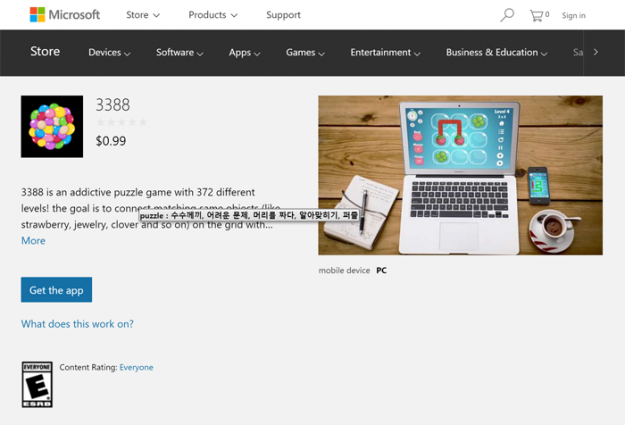Open Business & Education menu
The image size is (625, 425).
pos(496,53)
